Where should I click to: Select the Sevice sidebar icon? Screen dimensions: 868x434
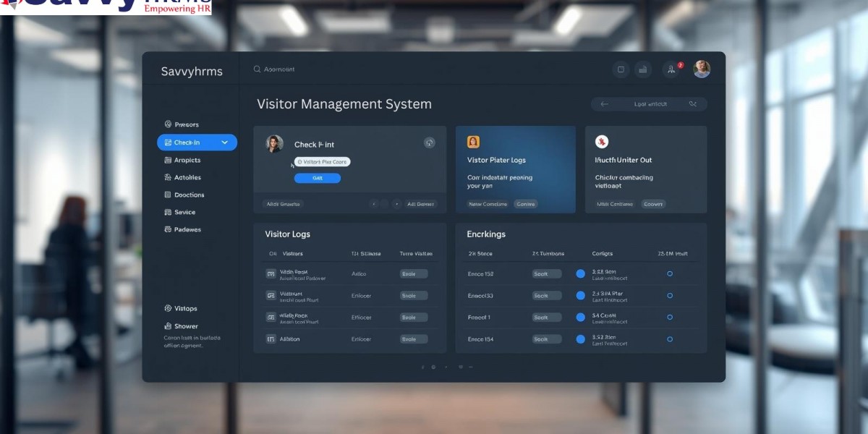tap(167, 212)
